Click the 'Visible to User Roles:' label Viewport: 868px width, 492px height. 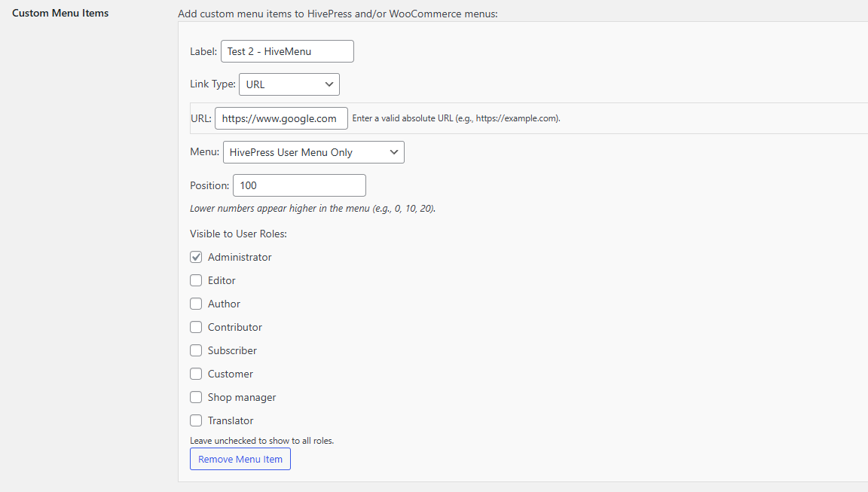[239, 234]
